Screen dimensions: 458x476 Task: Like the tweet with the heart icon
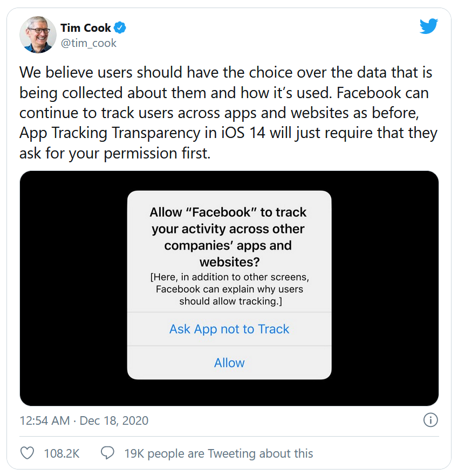(x=27, y=453)
